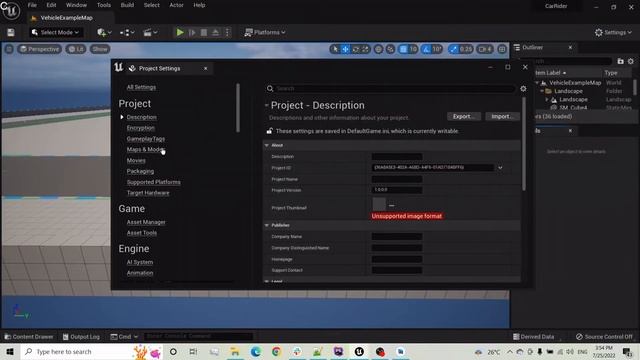Open the Project ID dropdown arrow
640x360 pixels.
point(500,168)
